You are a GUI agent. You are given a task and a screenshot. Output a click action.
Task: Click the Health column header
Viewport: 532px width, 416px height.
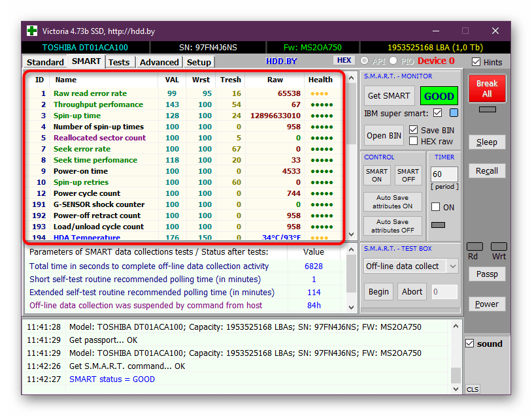coord(320,80)
